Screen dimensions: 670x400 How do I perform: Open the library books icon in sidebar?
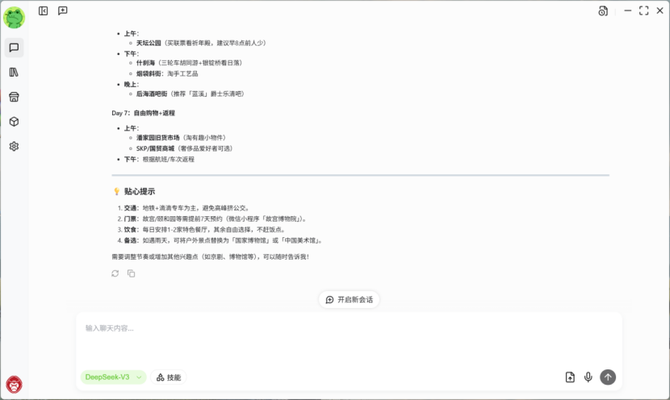pyautogui.click(x=14, y=72)
